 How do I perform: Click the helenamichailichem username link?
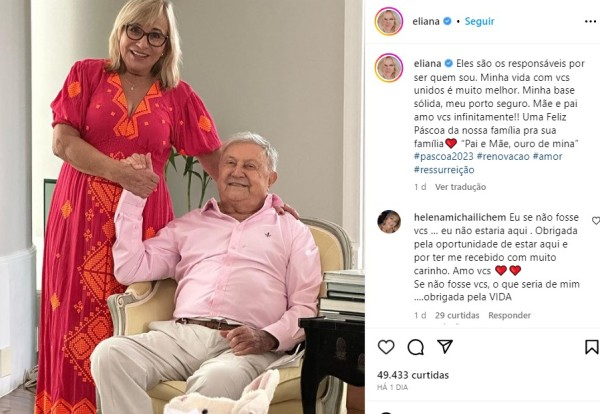[460, 217]
